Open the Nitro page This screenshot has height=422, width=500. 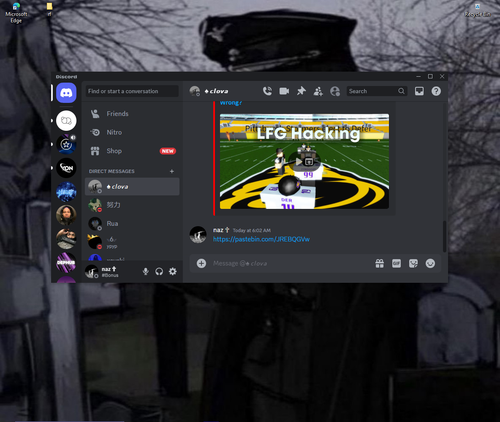point(132,132)
